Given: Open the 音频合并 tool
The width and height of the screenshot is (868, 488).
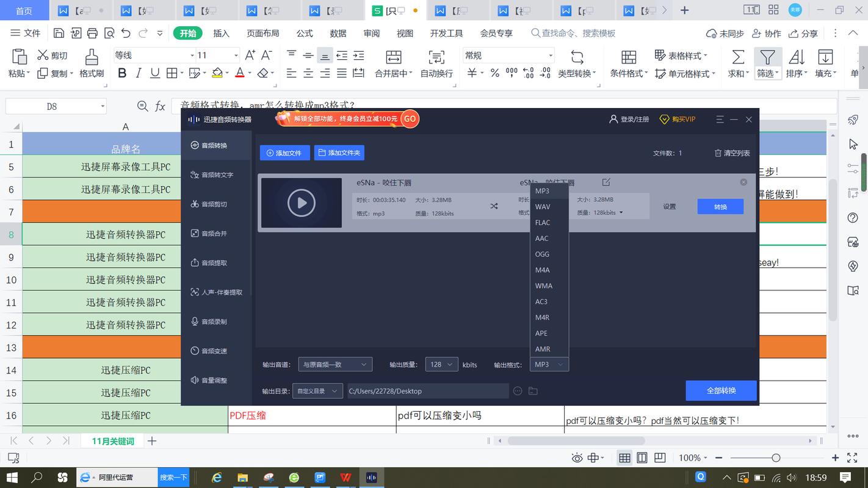Looking at the screenshot, I should (x=216, y=233).
